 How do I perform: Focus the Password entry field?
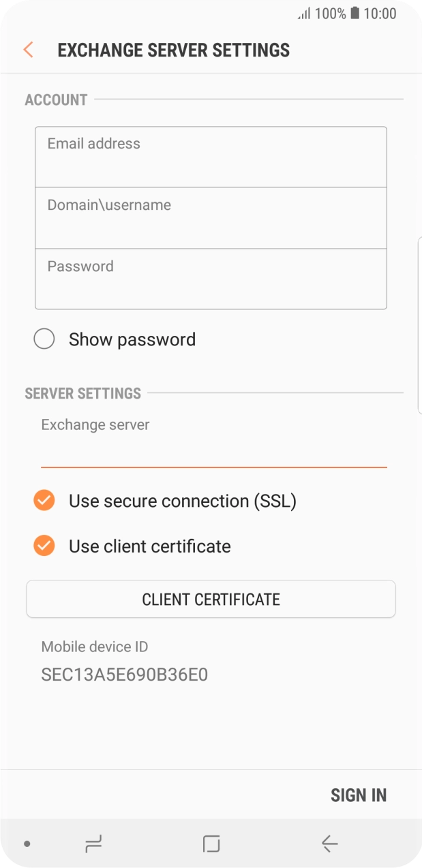[x=211, y=279]
